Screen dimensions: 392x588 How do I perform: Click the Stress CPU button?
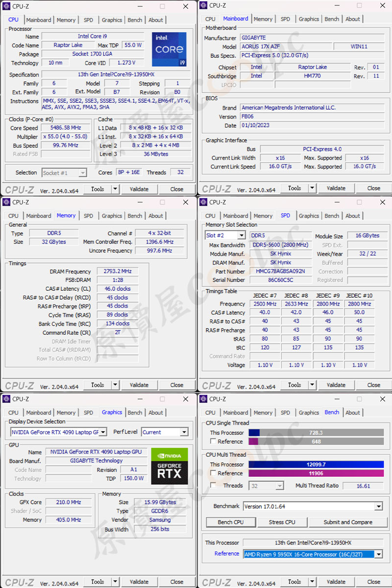pos(282,522)
